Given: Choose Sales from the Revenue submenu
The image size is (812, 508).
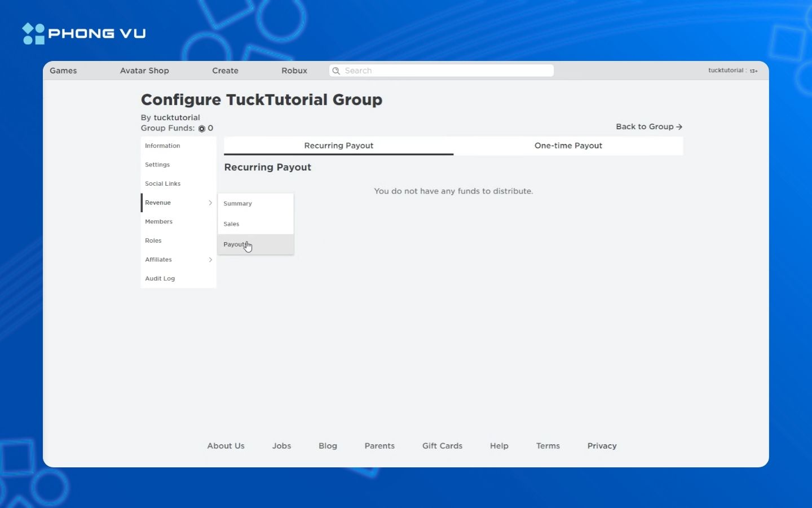Looking at the screenshot, I should [x=231, y=224].
